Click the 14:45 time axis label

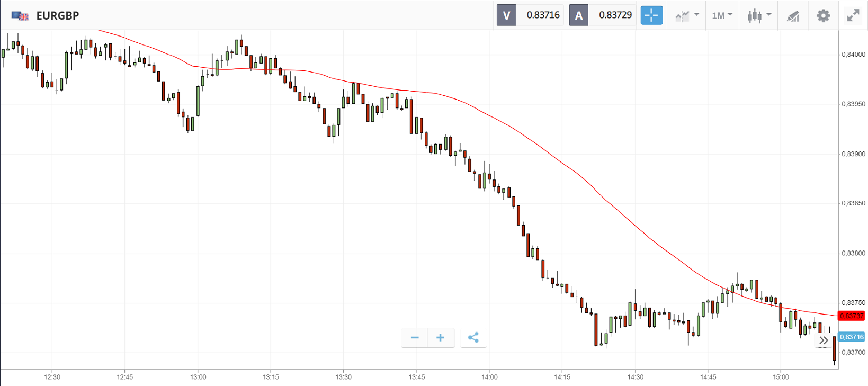[708, 378]
